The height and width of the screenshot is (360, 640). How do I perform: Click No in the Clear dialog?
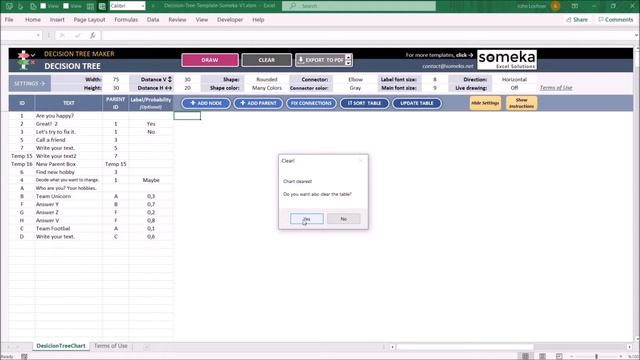click(344, 219)
